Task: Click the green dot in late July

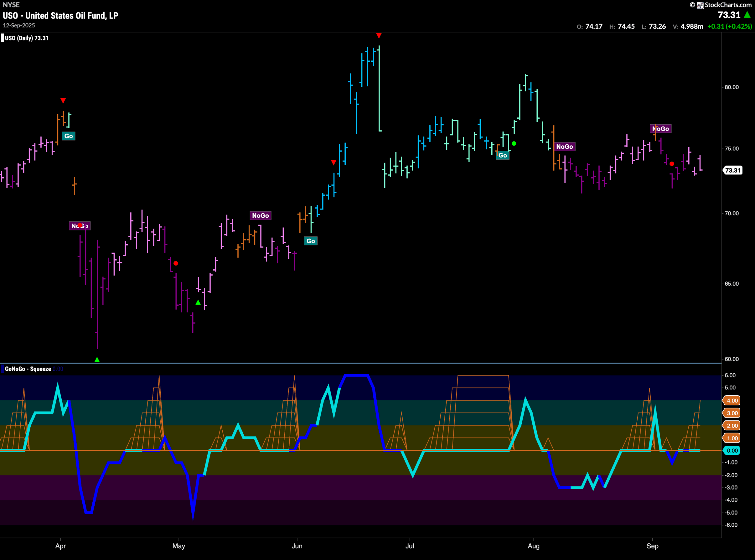Action: click(x=514, y=144)
